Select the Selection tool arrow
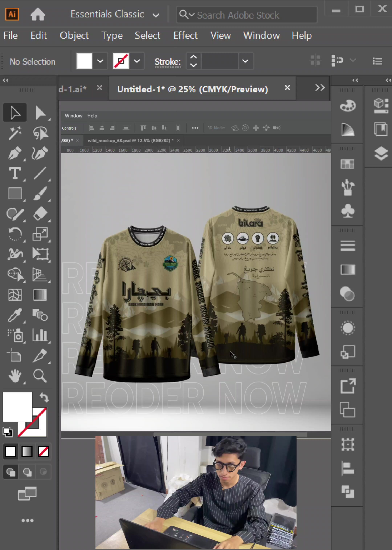 (15, 113)
